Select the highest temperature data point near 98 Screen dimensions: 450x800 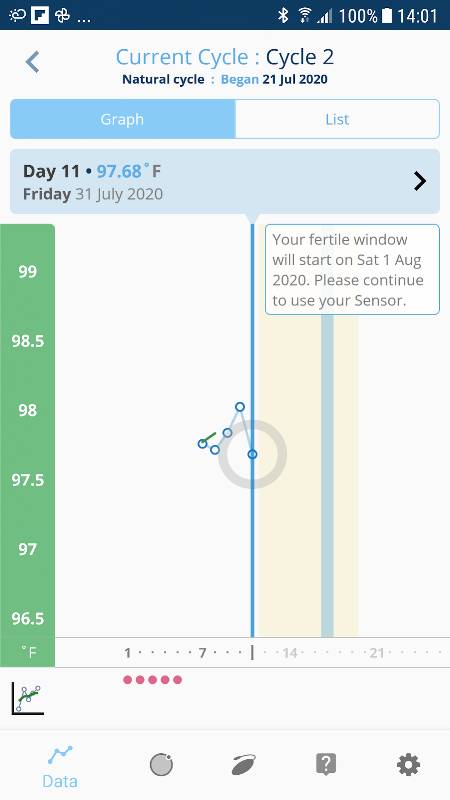(x=240, y=407)
